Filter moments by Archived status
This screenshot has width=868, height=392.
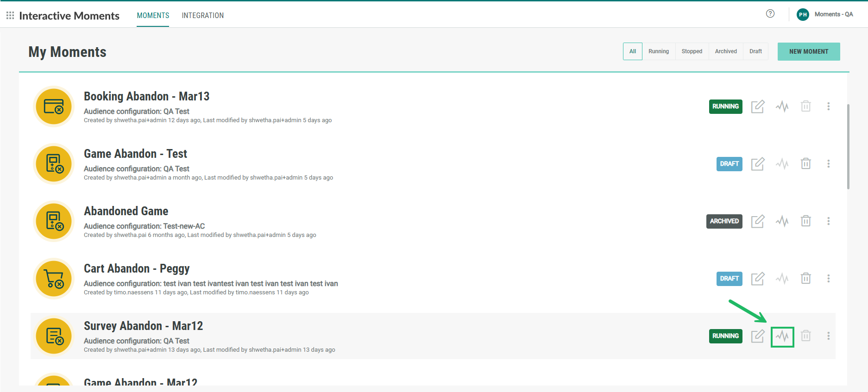tap(725, 51)
